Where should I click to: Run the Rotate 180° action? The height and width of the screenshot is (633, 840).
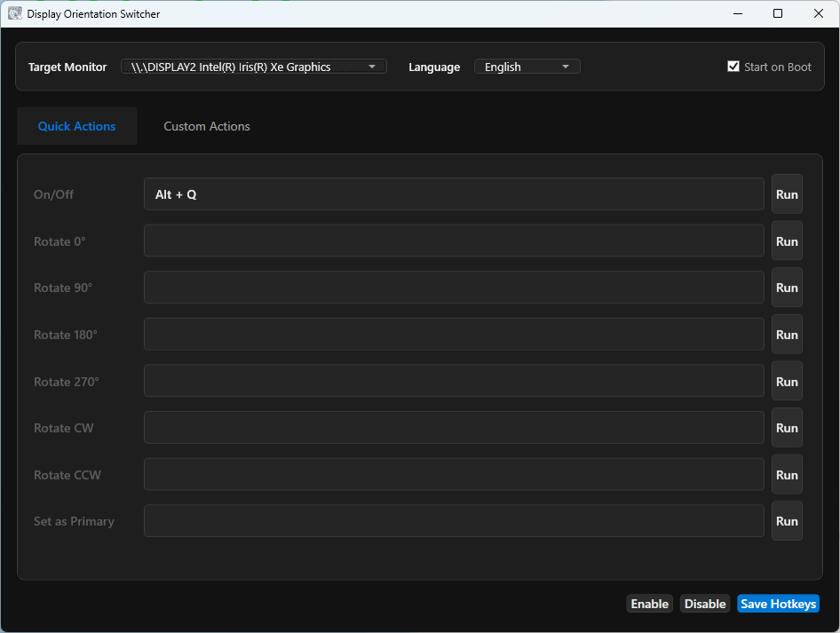pyautogui.click(x=787, y=335)
